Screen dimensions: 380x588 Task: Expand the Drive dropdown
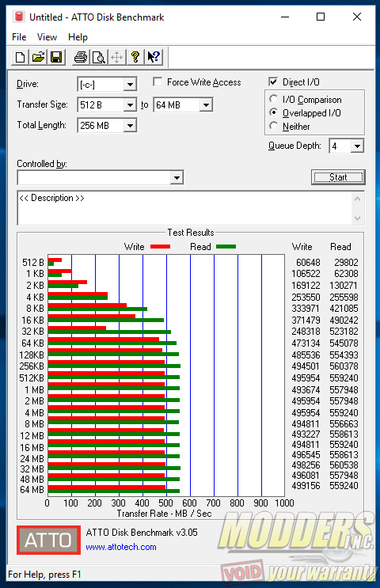[x=130, y=85]
